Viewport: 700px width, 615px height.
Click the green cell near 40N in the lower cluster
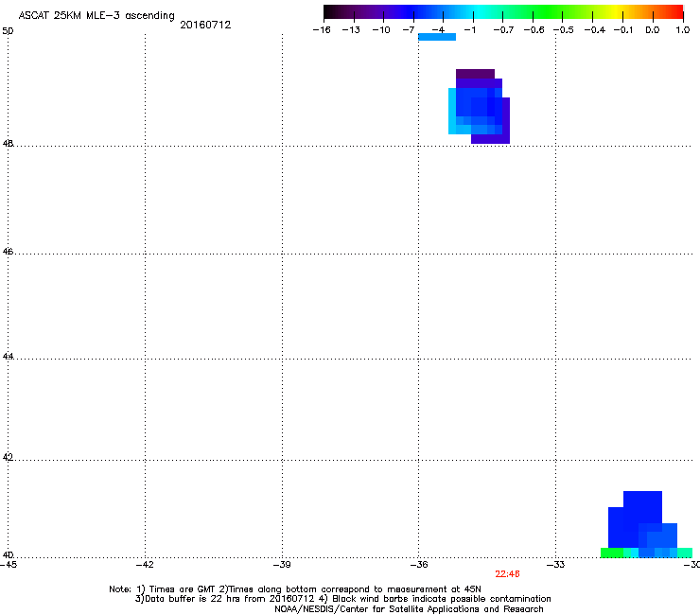(x=612, y=553)
